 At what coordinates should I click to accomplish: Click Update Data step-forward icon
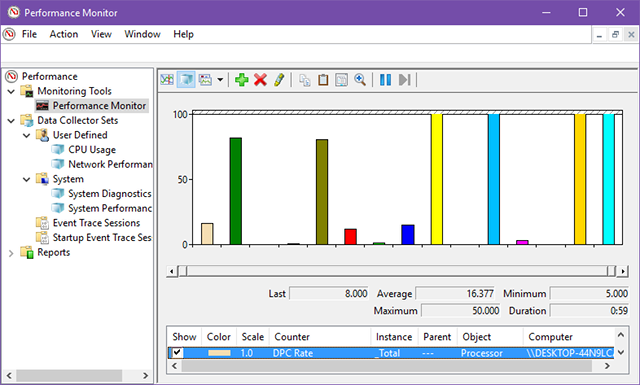click(404, 80)
